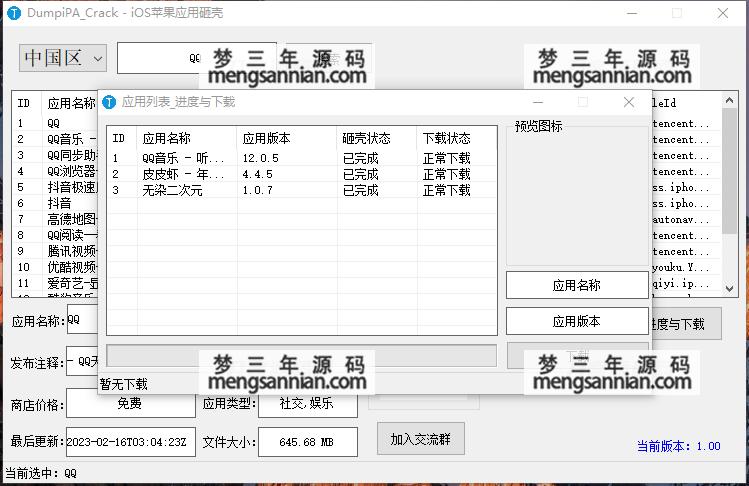Click version 1.0.7 cell
Image resolution: width=749 pixels, height=486 pixels.
257,191
